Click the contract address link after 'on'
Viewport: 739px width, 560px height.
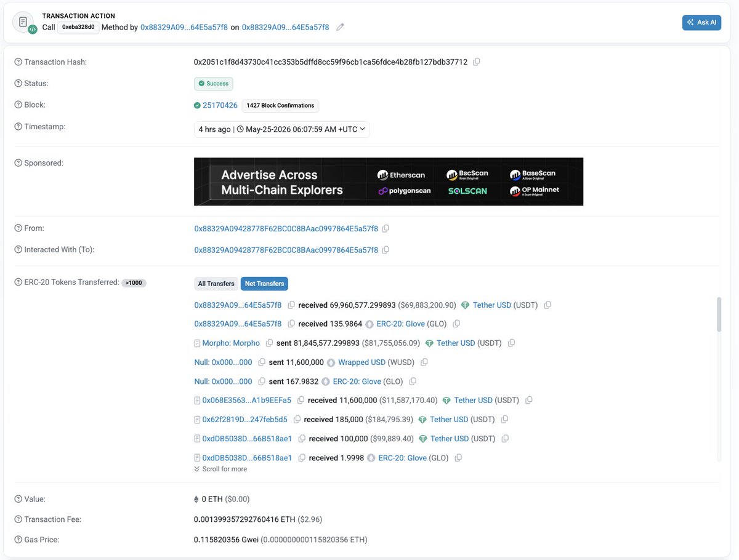286,27
